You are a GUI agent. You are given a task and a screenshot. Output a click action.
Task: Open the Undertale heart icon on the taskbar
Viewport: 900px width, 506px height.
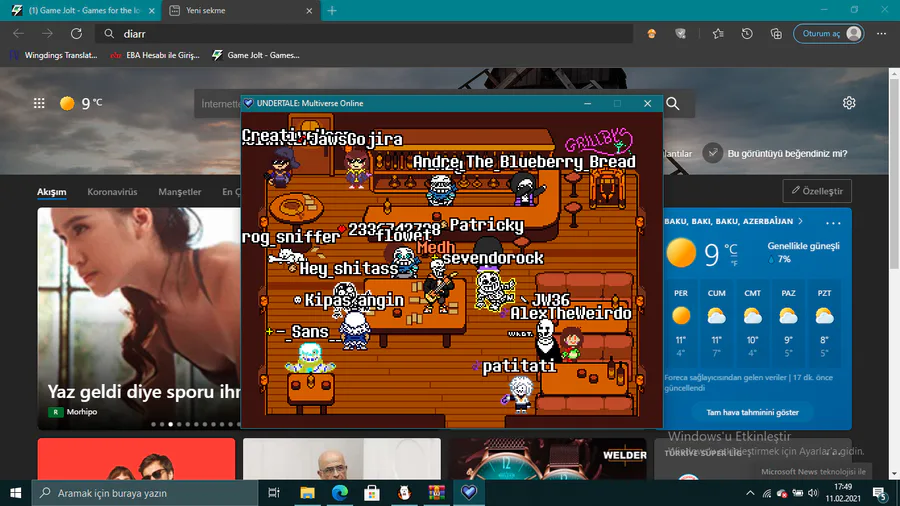(469, 493)
